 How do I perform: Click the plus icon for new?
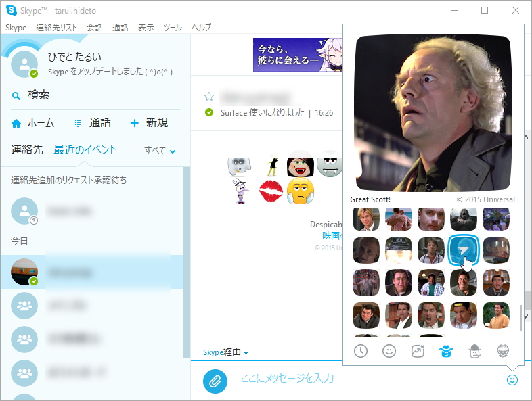[135, 123]
